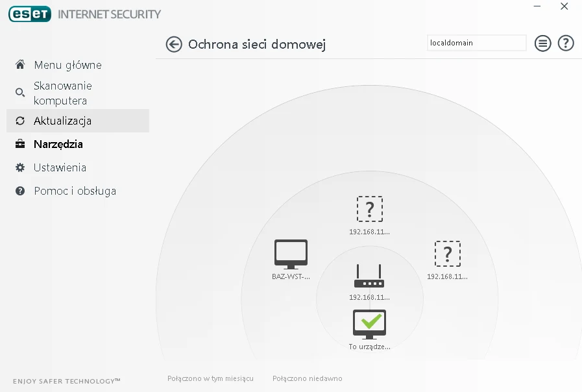Click the 'Połączono w tym miesiącu' legend label
The image size is (582, 392).
209,378
